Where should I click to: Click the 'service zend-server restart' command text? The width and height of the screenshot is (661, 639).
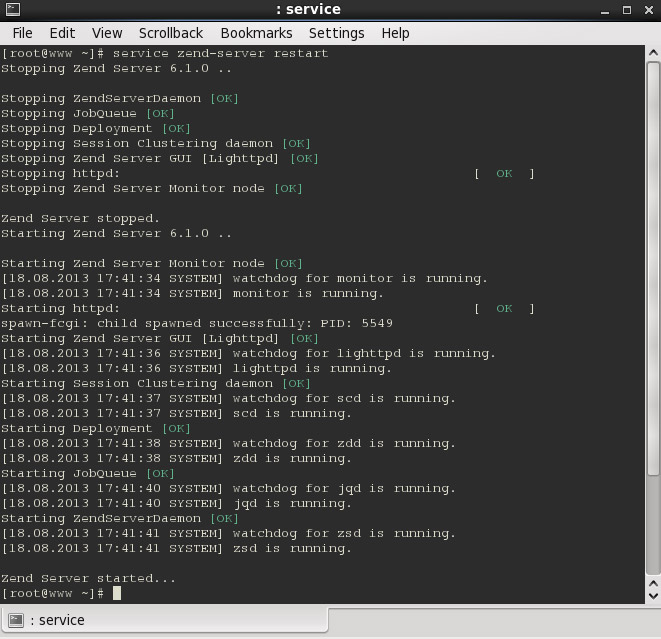point(220,54)
